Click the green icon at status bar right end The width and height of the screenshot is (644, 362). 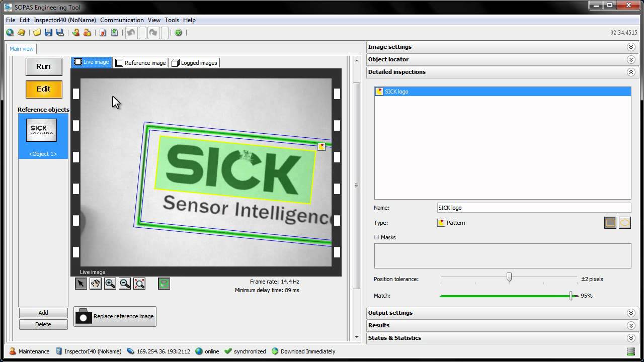[x=630, y=351]
